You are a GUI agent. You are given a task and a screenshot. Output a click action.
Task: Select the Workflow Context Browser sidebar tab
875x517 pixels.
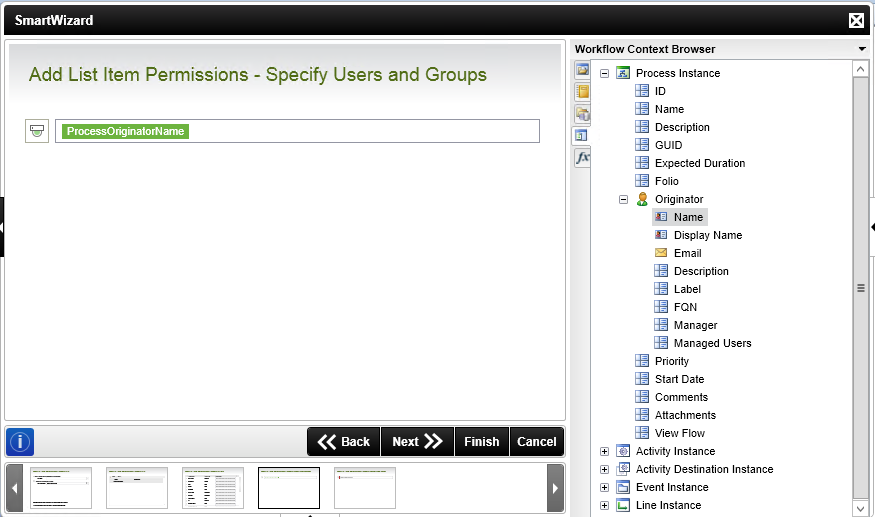pyautogui.click(x=582, y=136)
